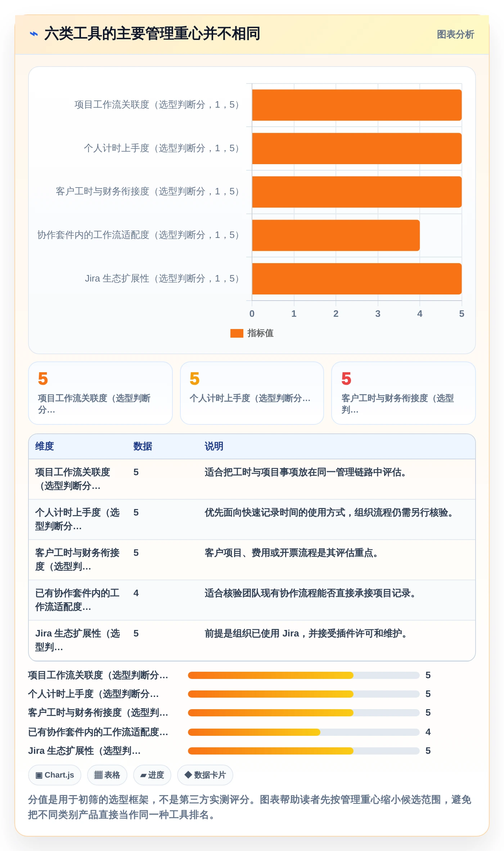The width and height of the screenshot is (504, 851).
Task: Toggle the 指标值 legend orange swatch
Action: 237,333
